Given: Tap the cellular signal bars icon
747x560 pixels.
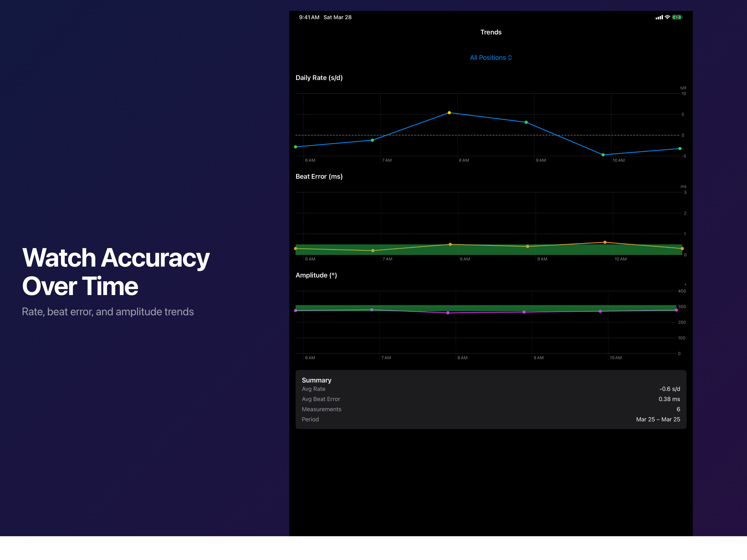Looking at the screenshot, I should (x=659, y=17).
